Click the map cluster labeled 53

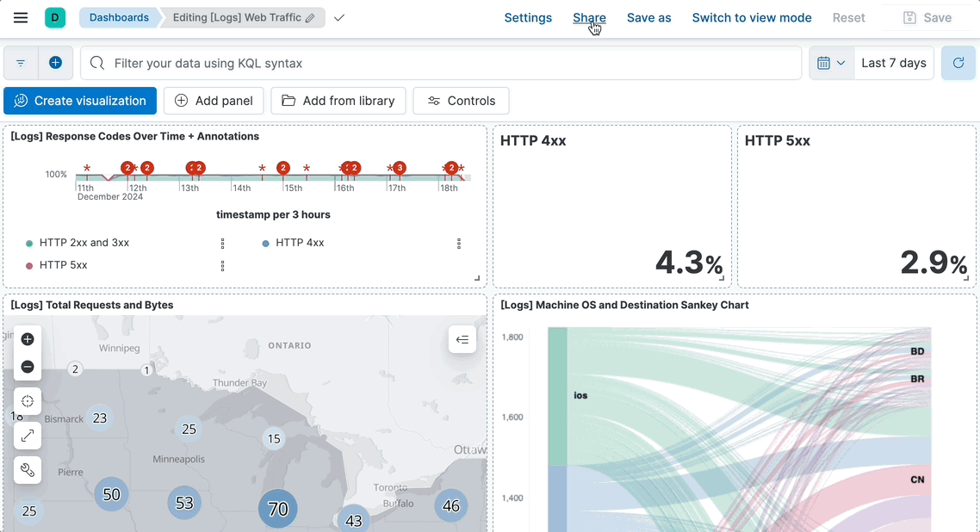click(184, 503)
